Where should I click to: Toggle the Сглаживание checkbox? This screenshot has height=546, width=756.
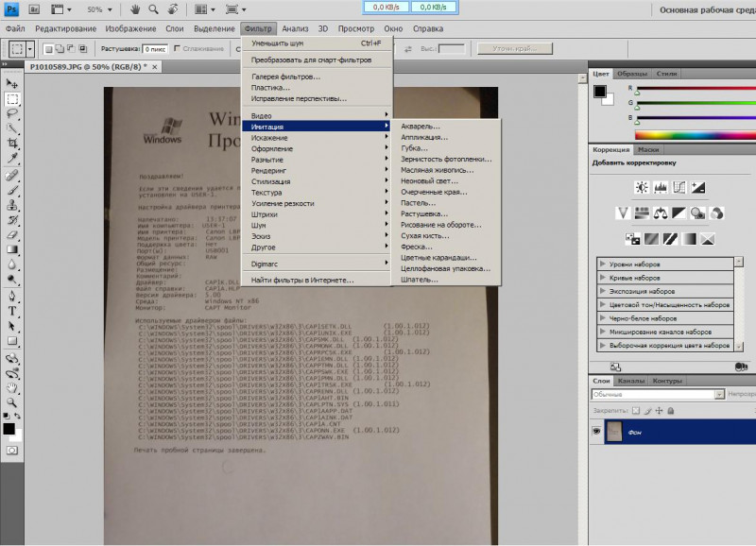(178, 48)
